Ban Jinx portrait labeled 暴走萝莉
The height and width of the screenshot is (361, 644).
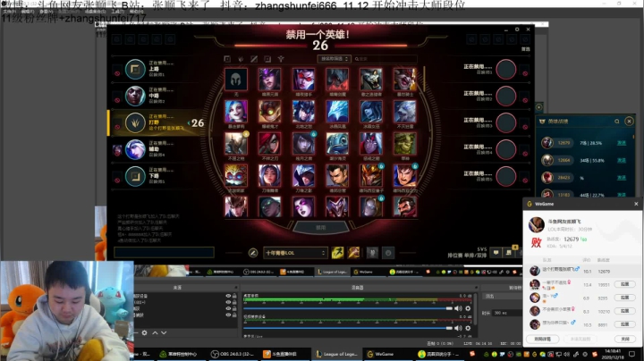236,111
